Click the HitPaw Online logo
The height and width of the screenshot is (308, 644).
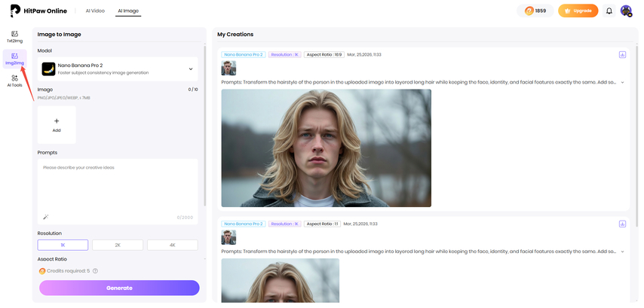(x=38, y=11)
